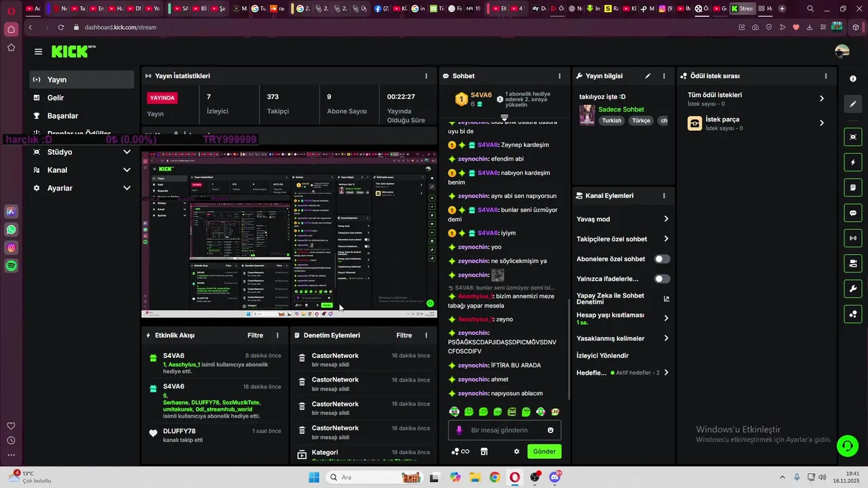Viewport: 868px width, 488px height.
Task: Click the chat bubble icon in the right toolbar
Action: 853,213
